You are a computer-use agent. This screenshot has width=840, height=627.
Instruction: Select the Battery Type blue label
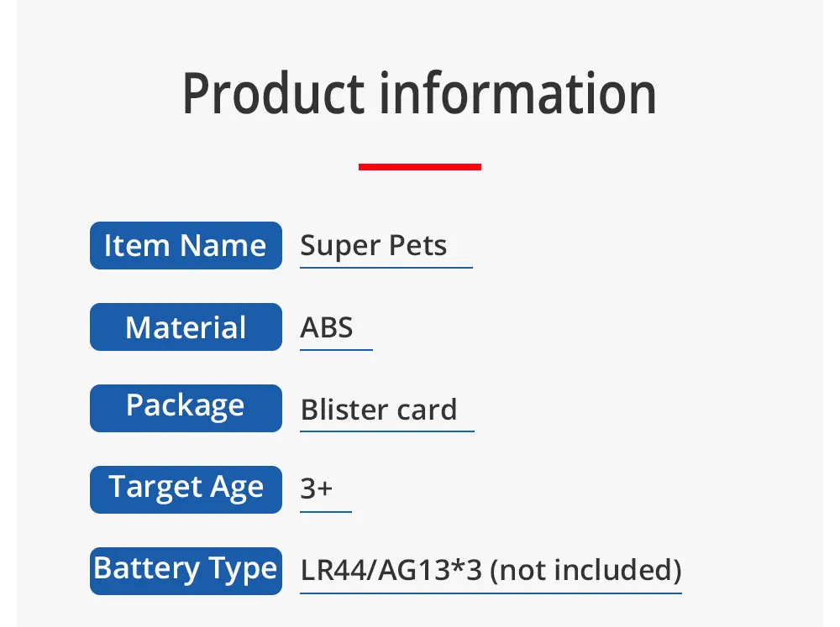click(x=186, y=570)
